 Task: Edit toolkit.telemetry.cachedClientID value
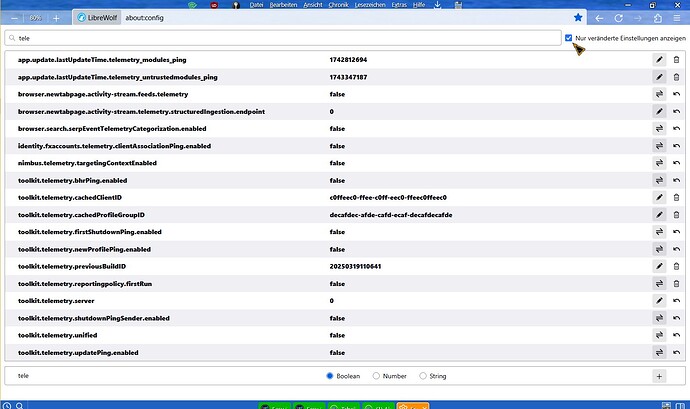(659, 198)
